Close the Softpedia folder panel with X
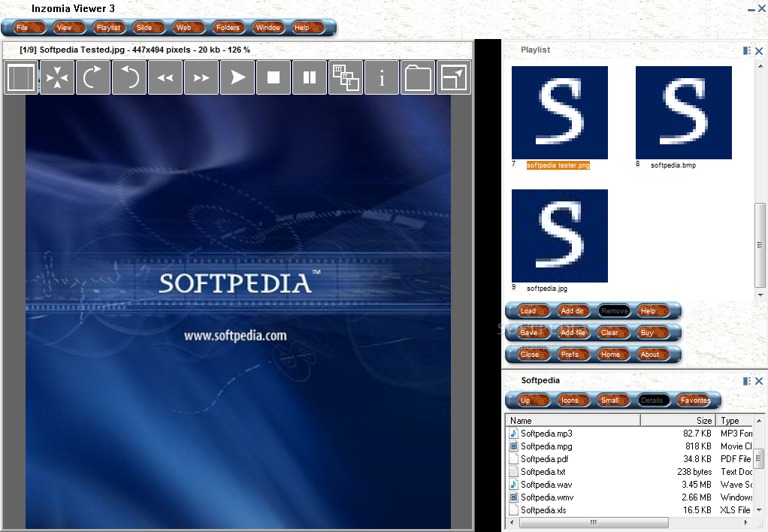 [x=759, y=381]
